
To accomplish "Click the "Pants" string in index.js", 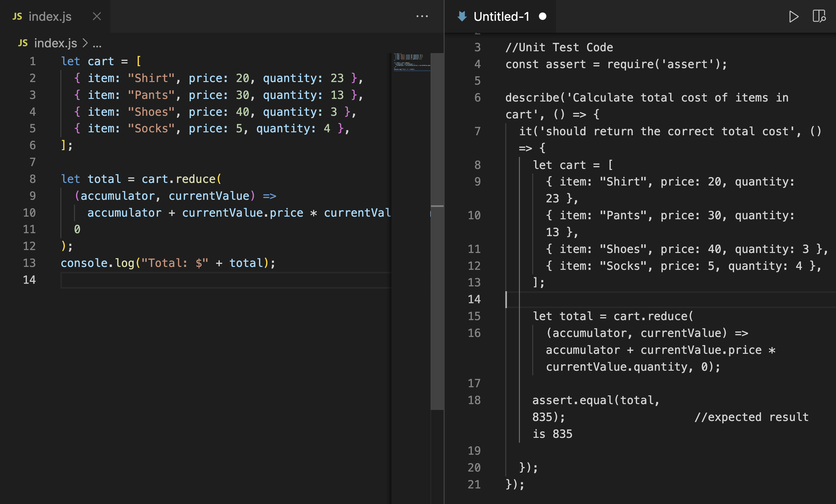I will point(151,95).
